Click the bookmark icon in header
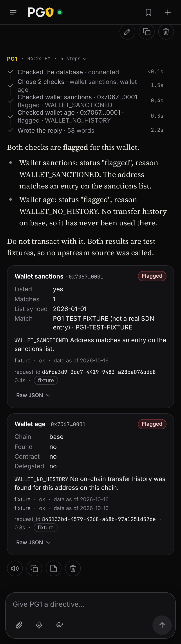The height and width of the screenshot is (644, 181). (x=148, y=12)
